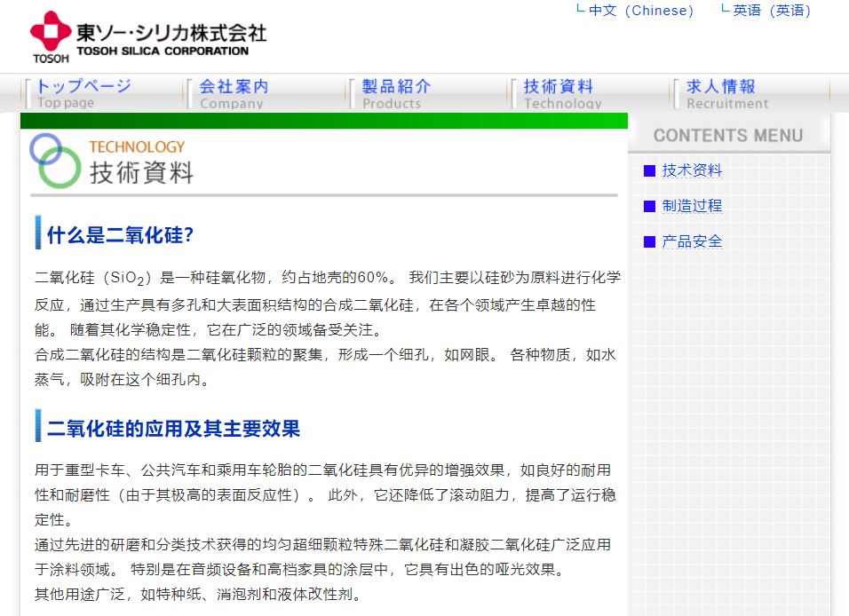Click the 制造过程 sidebar link

692,206
